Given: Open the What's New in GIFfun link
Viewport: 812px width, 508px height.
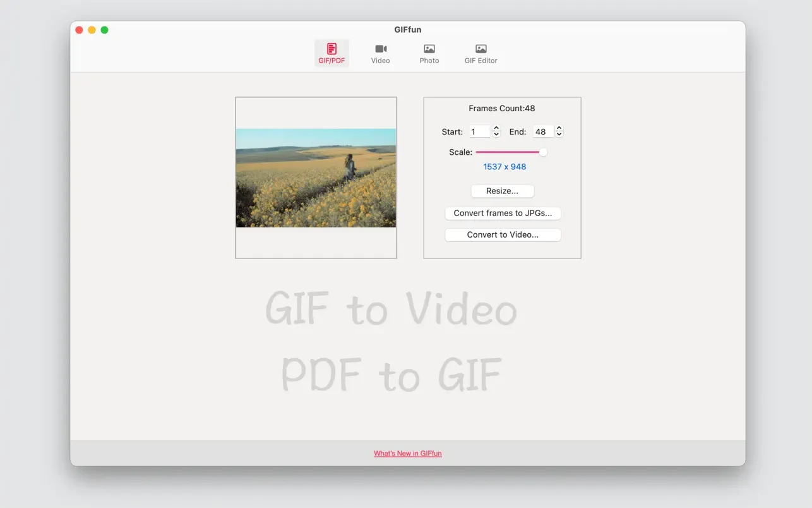Looking at the screenshot, I should click(x=407, y=453).
